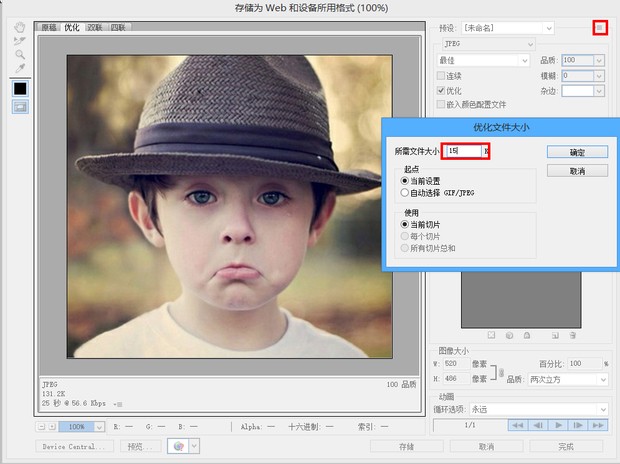Open the 品质 quality slider arrow

(599, 61)
